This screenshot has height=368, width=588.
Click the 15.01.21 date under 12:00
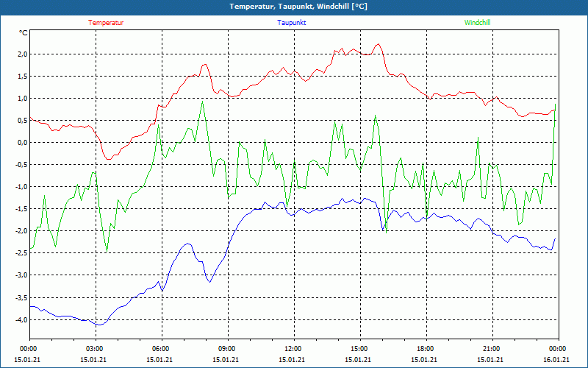(x=292, y=360)
